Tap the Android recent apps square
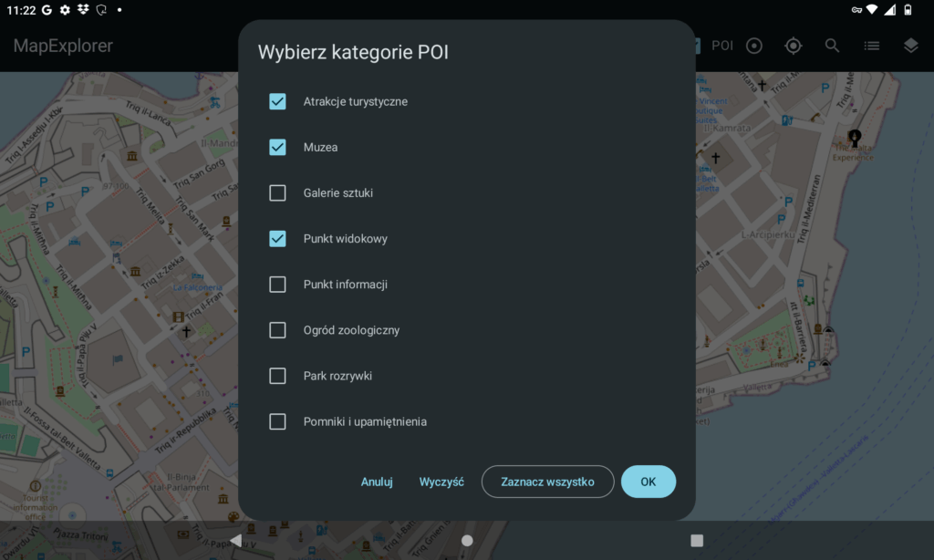 (x=697, y=540)
